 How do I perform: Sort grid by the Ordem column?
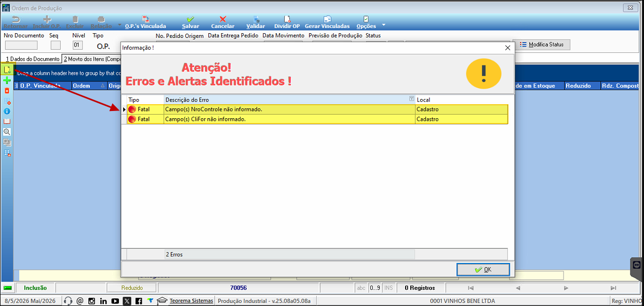(x=88, y=86)
